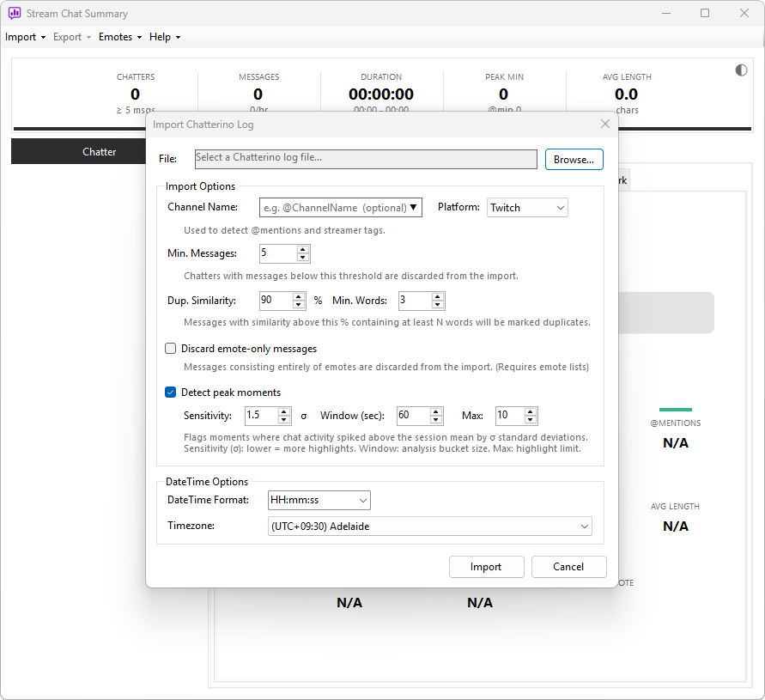Enable Discard emote-only messages checkbox
Screen dimensions: 765x700
[170, 349]
